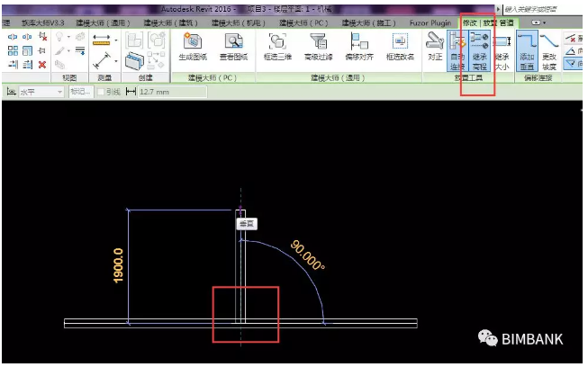This screenshot has width=588, height=367.
Task: Click the Pin tool icon
Action: [42, 50]
